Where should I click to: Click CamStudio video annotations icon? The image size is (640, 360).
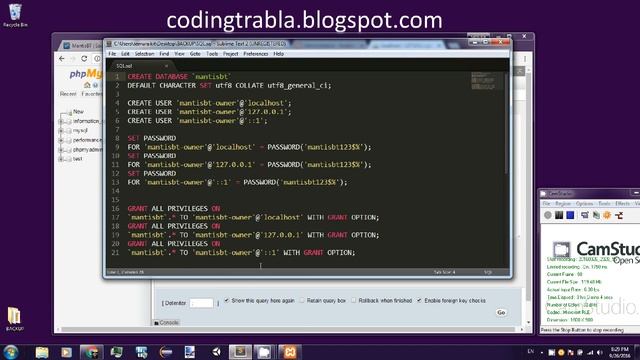coord(596,215)
